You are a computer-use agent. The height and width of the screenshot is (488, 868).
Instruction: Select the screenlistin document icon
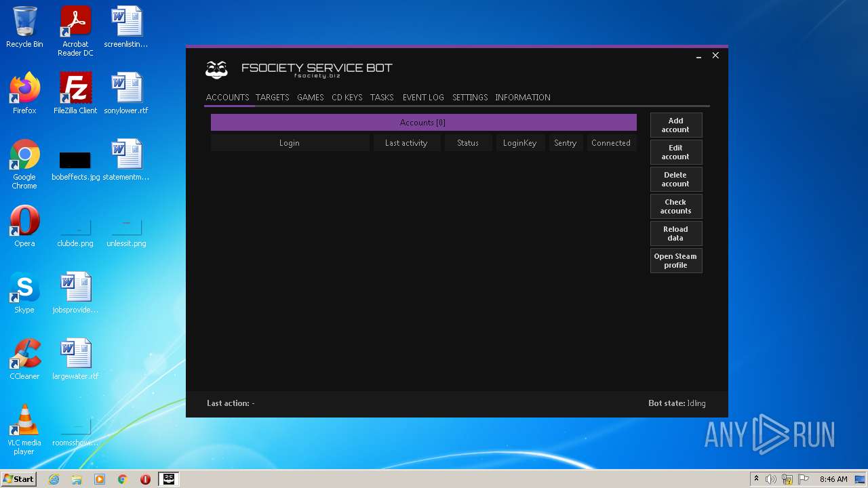click(126, 27)
